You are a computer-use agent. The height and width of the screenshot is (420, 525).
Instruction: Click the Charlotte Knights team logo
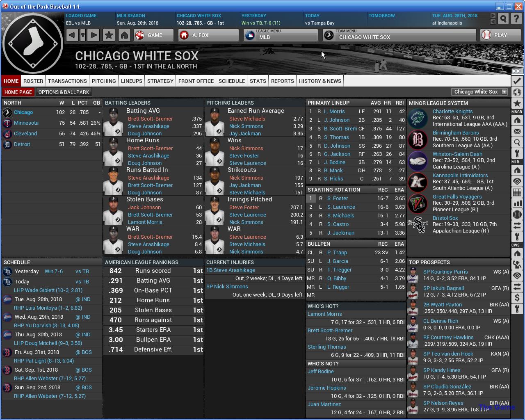coord(418,119)
